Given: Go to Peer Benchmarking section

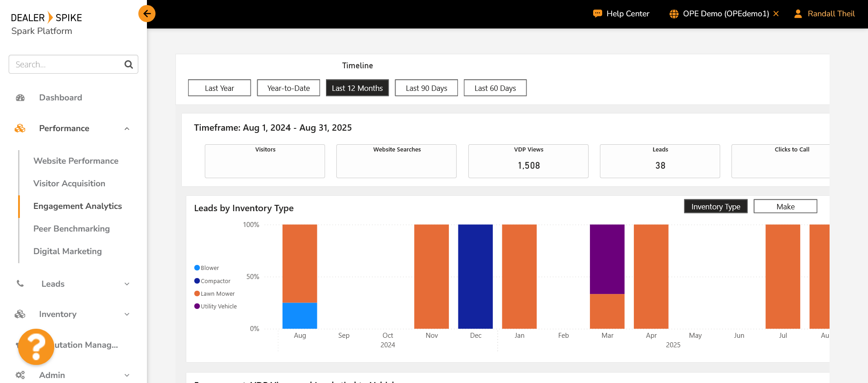Looking at the screenshot, I should click(71, 229).
